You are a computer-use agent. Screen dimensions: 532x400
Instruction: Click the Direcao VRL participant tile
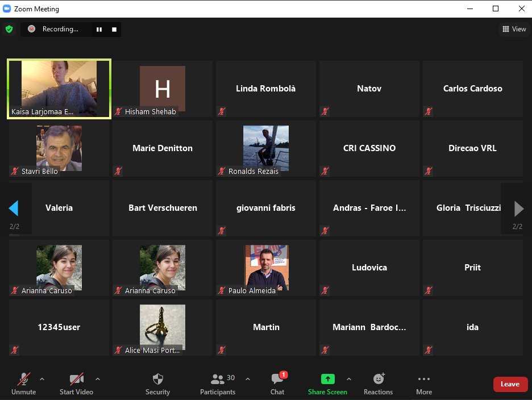(x=473, y=148)
